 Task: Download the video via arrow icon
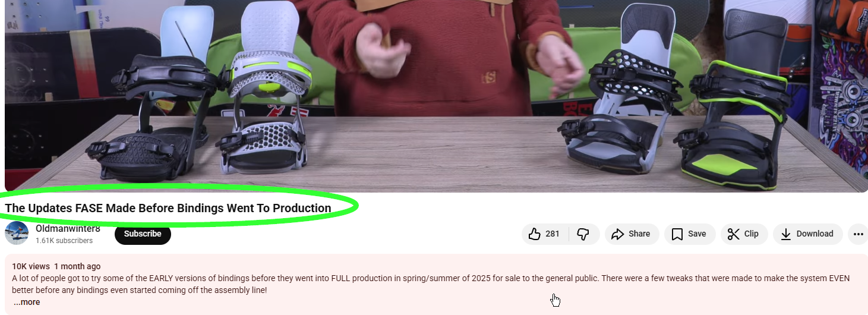[807, 234]
